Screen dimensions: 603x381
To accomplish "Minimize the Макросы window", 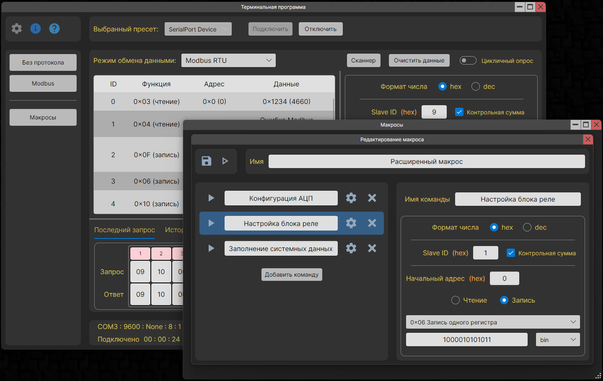I will point(575,125).
